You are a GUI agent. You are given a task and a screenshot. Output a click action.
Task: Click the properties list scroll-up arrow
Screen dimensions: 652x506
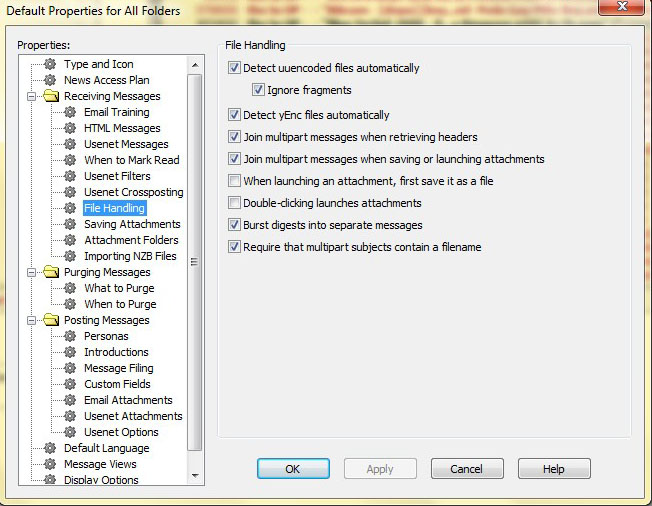point(195,65)
